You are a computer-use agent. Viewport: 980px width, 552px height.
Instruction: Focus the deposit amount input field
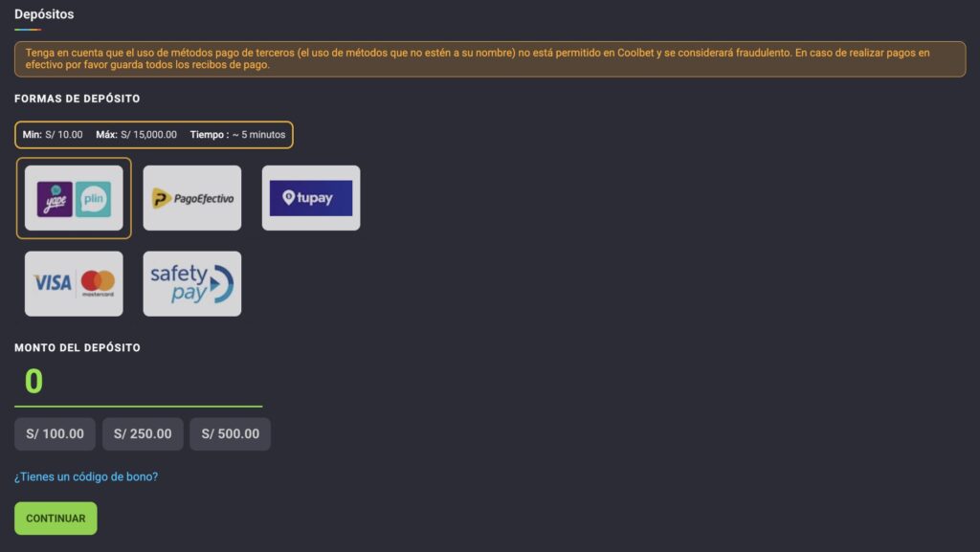[138, 383]
